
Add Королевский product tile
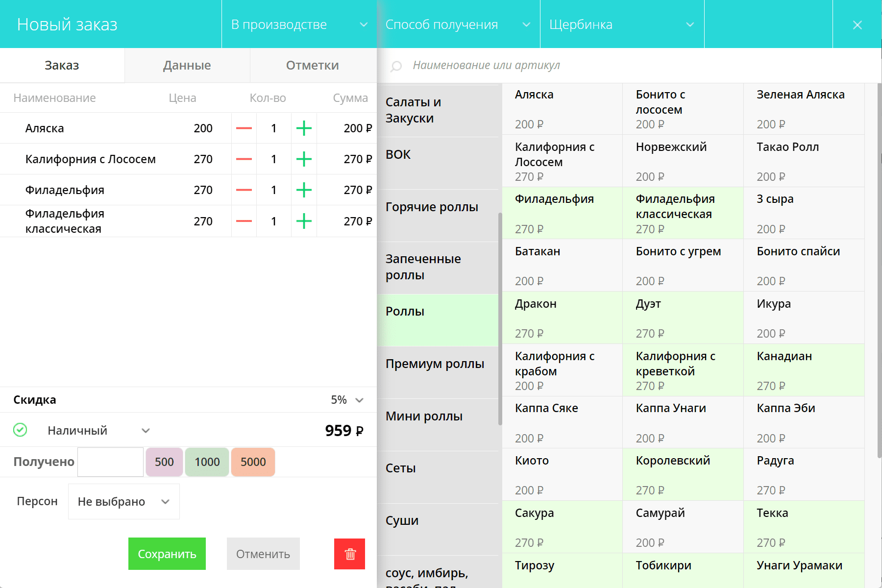683,474
